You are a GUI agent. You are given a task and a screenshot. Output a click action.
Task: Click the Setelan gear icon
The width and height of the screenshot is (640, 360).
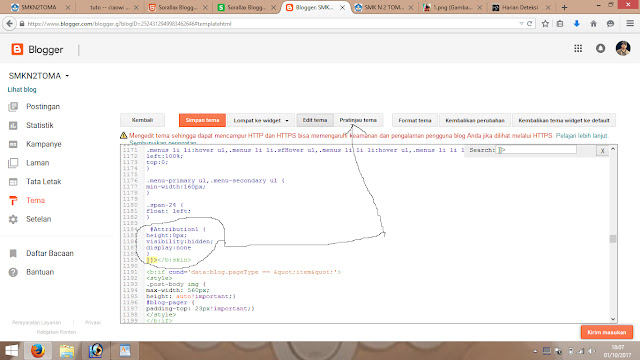pyautogui.click(x=13, y=219)
